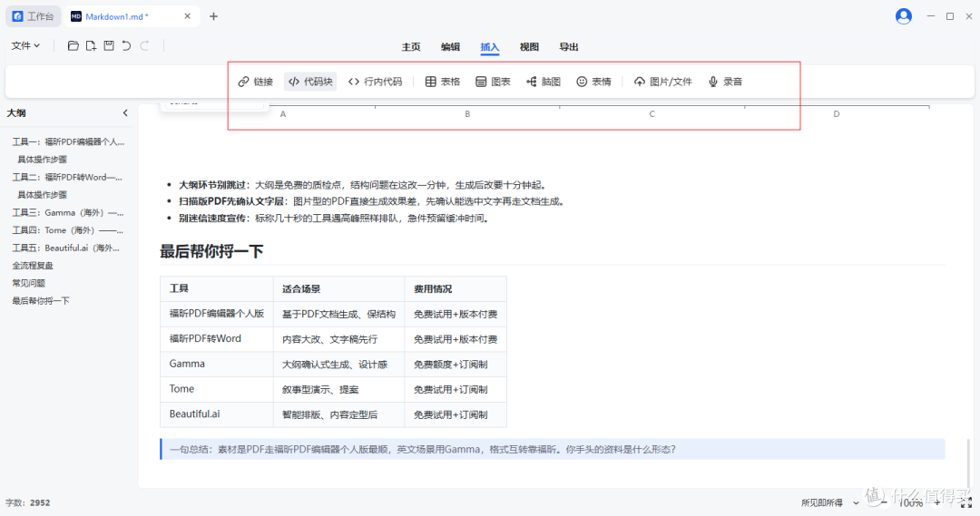Click table cell 基于PDF文档生成、保结构
This screenshot has height=516, width=980.
338,314
